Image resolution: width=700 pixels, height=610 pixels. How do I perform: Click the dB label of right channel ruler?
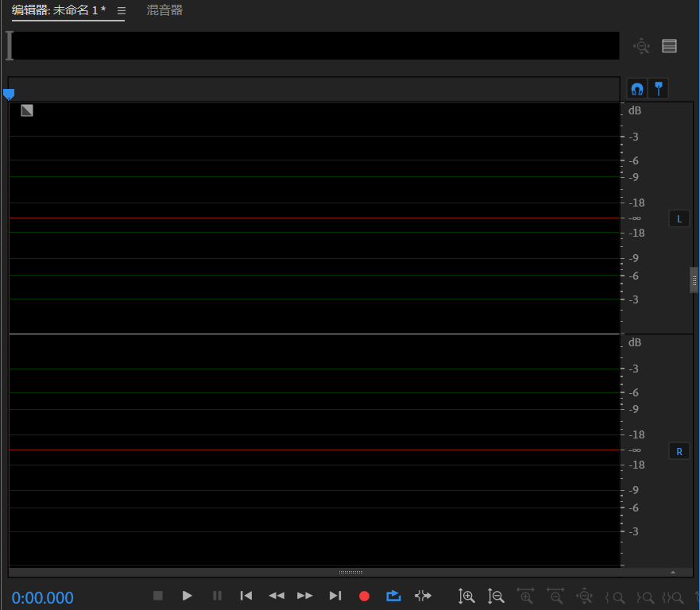634,342
